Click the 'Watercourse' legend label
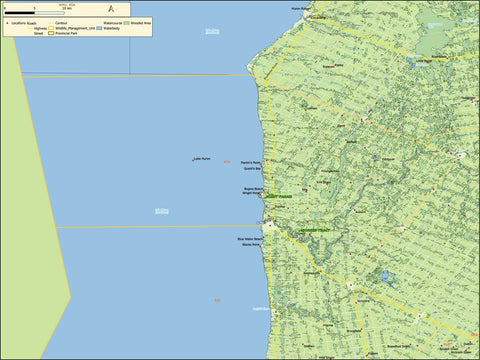Image resolution: width=480 pixels, height=360 pixels. click(x=113, y=23)
